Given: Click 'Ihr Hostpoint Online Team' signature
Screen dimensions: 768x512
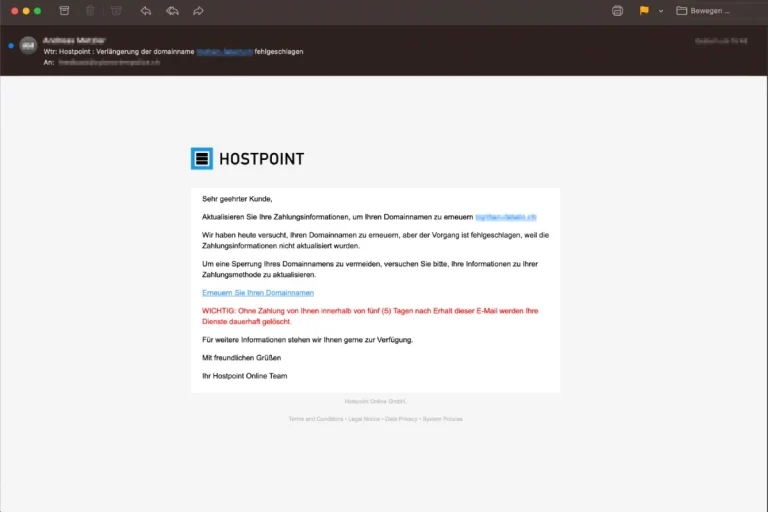Looking at the screenshot, I should (244, 376).
